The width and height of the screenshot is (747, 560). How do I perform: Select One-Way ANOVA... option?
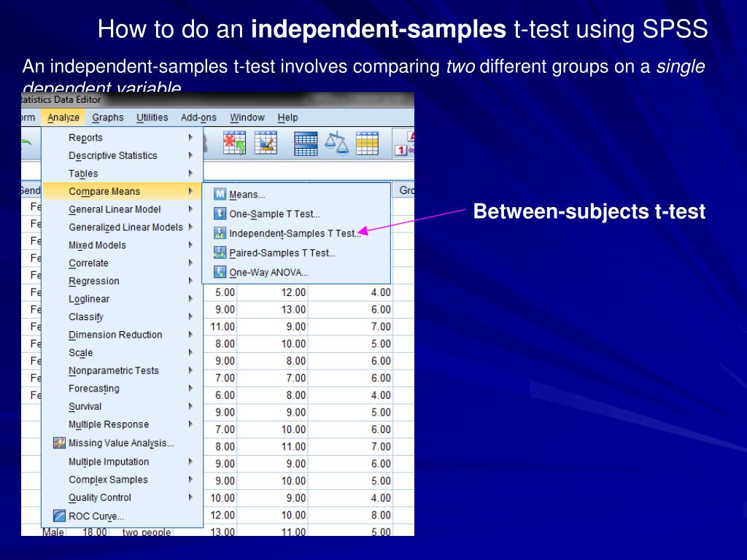pyautogui.click(x=296, y=273)
